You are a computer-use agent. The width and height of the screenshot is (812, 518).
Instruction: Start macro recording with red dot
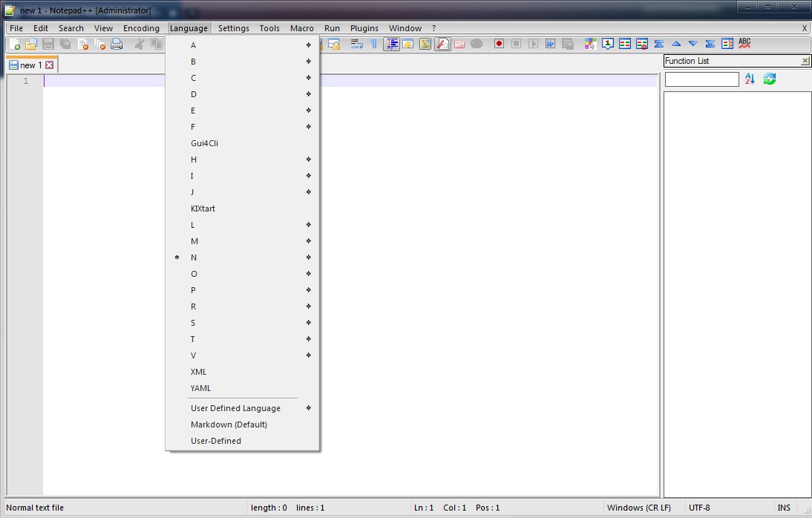point(500,44)
